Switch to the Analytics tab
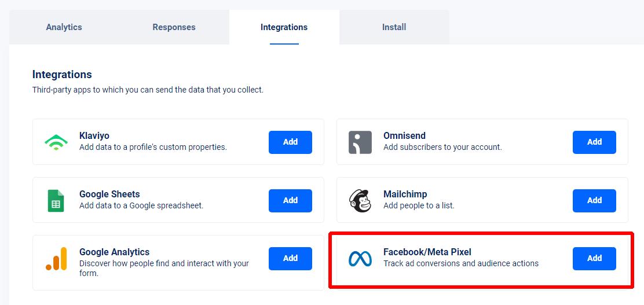 coord(64,27)
